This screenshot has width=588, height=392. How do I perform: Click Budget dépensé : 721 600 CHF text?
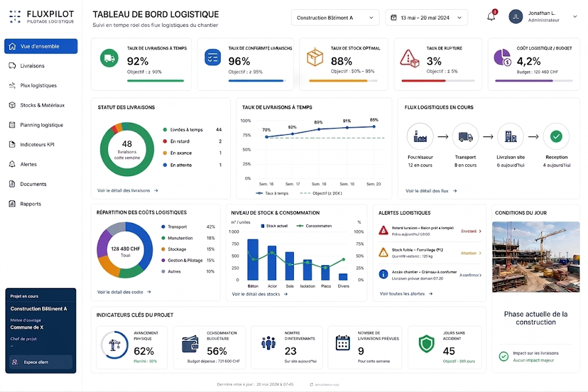[x=214, y=361]
